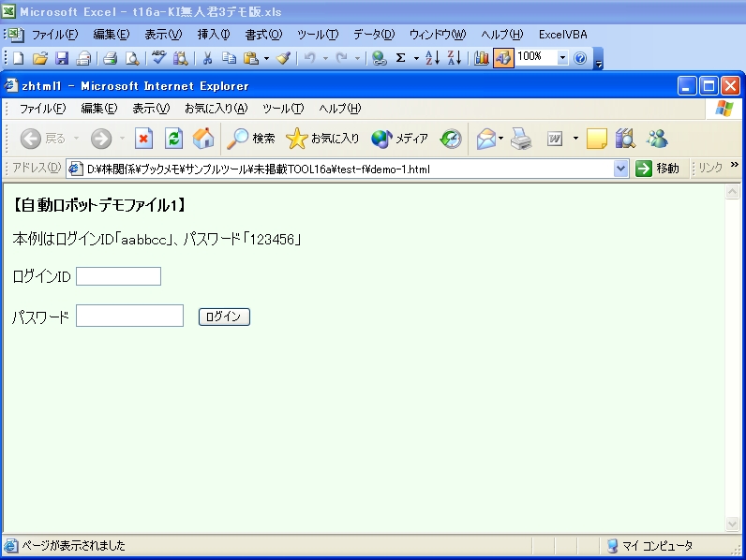Click the page scrollbar down arrow
The image size is (746, 560).
coord(732,523)
